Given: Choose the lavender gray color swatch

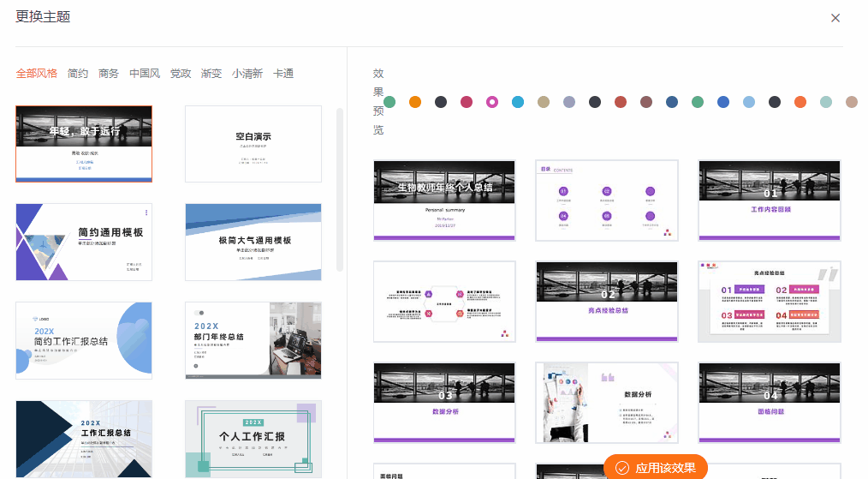Looking at the screenshot, I should [x=569, y=102].
